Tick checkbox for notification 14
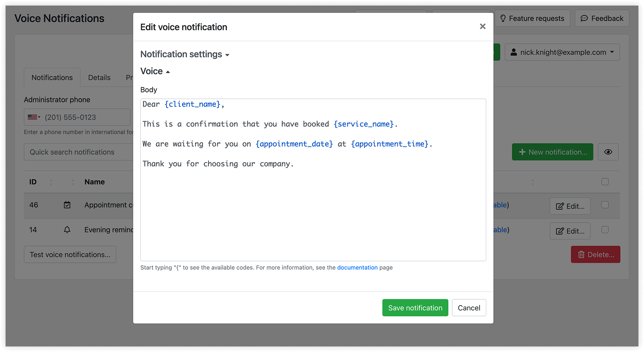 coord(605,229)
